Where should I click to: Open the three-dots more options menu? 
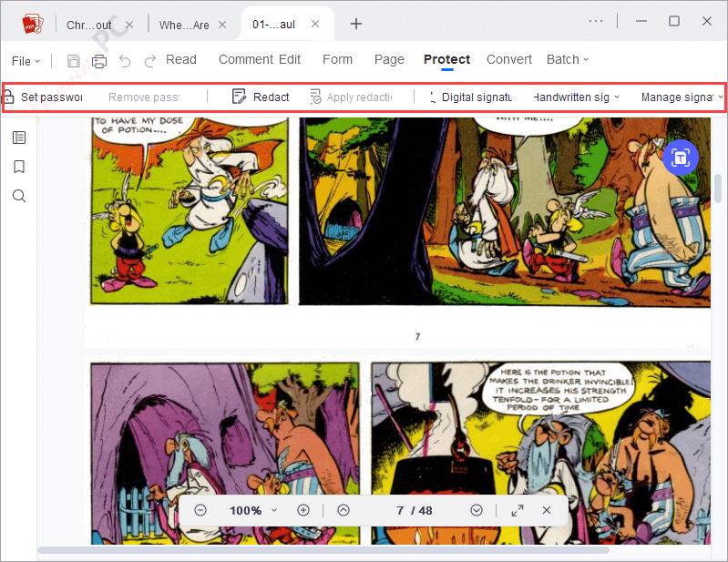tap(596, 21)
